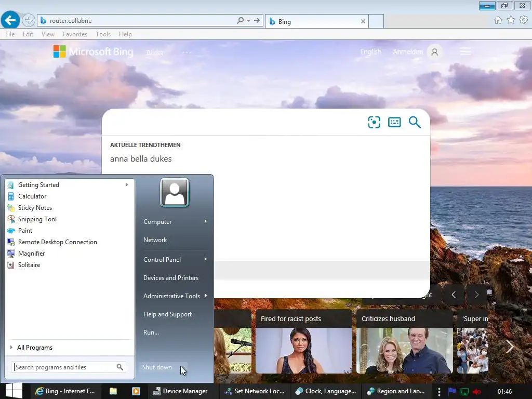Launch Paint from the Start menu
The width and height of the screenshot is (532, 399).
coord(25,231)
